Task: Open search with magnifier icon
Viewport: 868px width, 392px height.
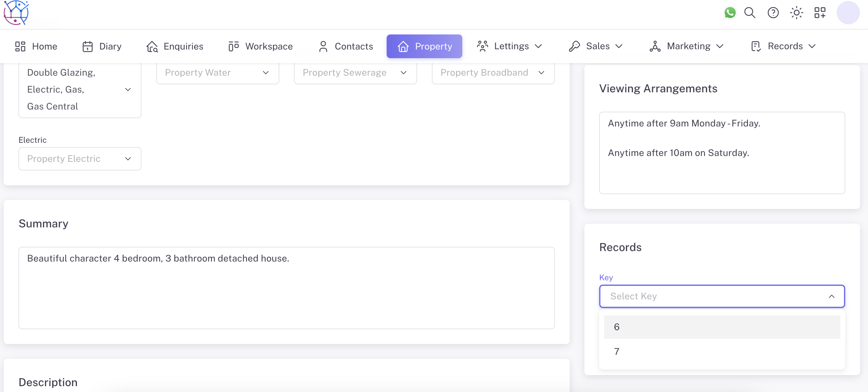Action: pyautogui.click(x=750, y=13)
